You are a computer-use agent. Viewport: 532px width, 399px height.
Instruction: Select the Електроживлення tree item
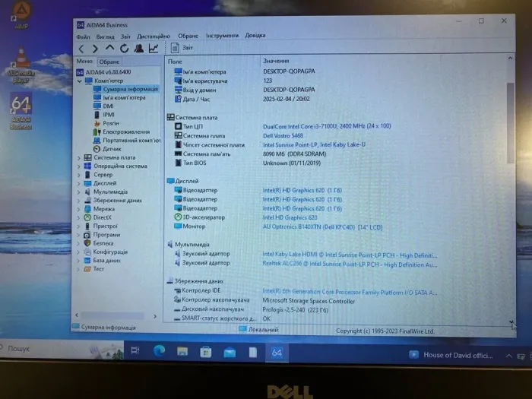(x=122, y=131)
